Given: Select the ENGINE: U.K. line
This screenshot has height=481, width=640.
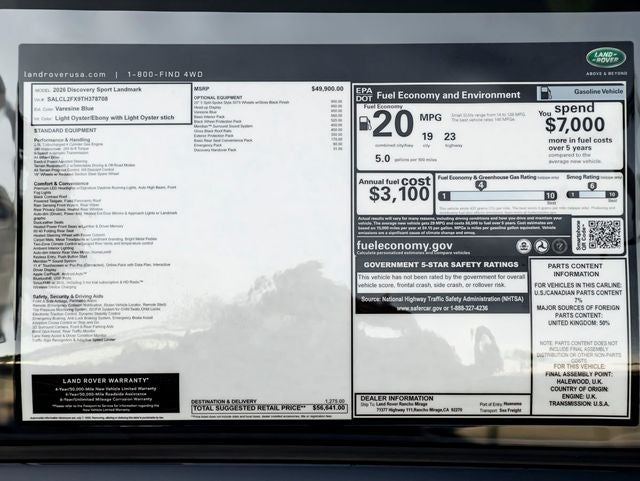Looking at the screenshot, I should [579, 396].
